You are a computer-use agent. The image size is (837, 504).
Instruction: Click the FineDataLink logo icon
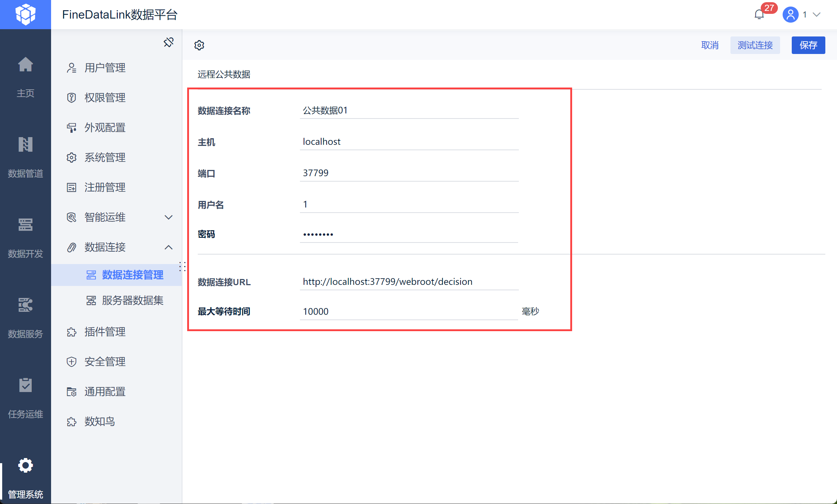tap(26, 15)
